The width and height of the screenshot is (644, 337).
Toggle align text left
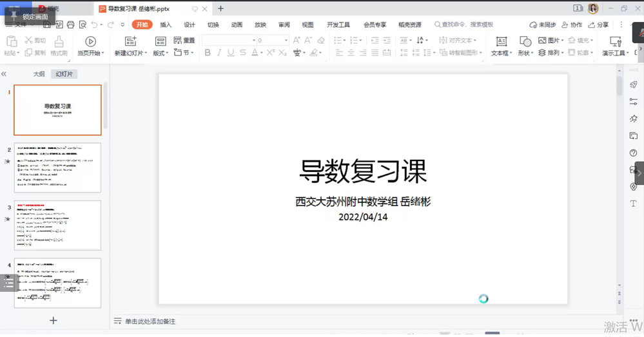pyautogui.click(x=339, y=53)
